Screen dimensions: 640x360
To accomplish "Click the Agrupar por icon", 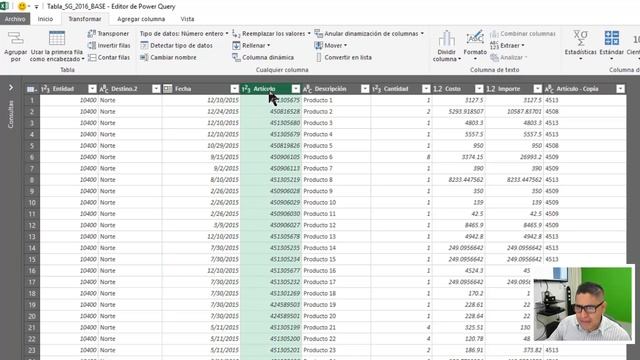I will [16, 39].
